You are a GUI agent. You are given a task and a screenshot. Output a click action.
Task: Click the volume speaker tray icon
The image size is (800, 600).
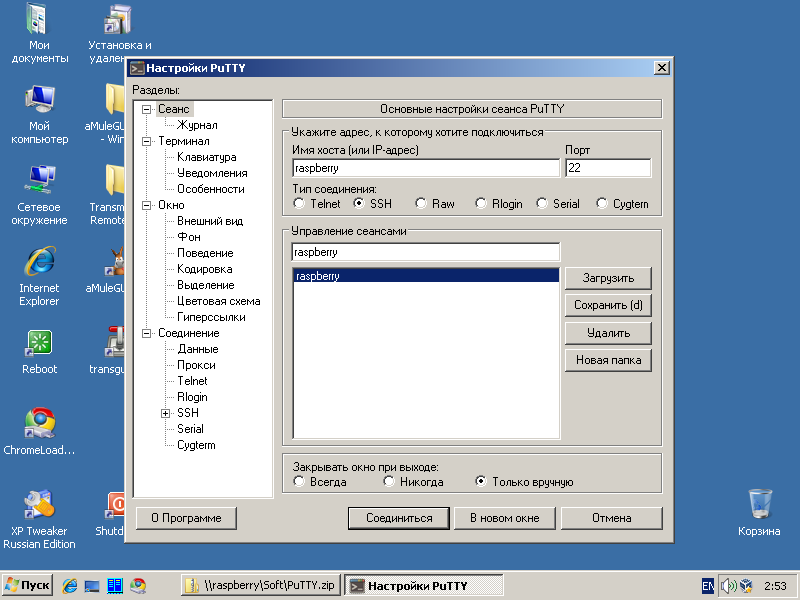coord(729,586)
